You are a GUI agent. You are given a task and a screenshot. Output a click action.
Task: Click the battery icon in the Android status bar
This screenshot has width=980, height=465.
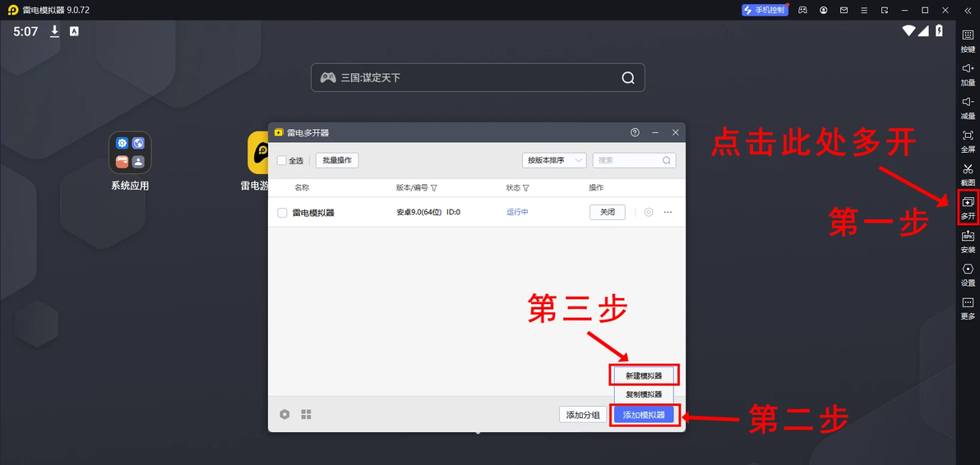[x=939, y=30]
